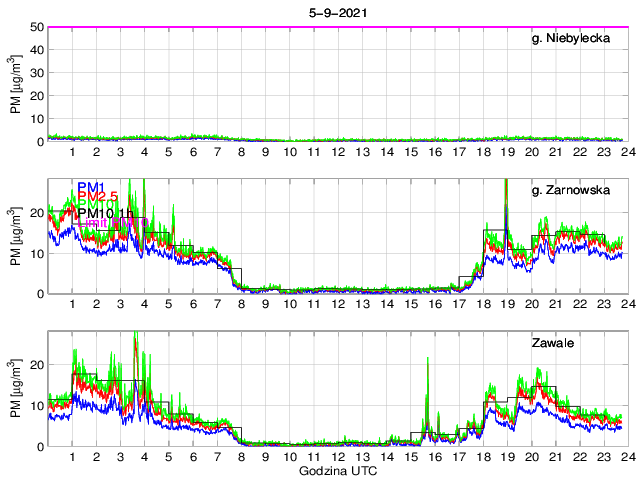Screen dimensions: 640x480
Task: Click hour 6 under Niebylecka plot
Action: (193, 152)
